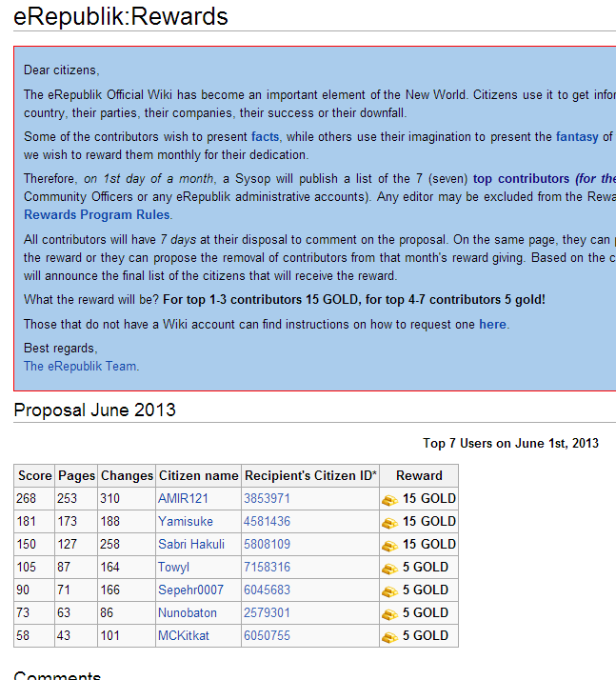Open the Rewards Program Rules link
This screenshot has height=680, width=616.
[97, 214]
